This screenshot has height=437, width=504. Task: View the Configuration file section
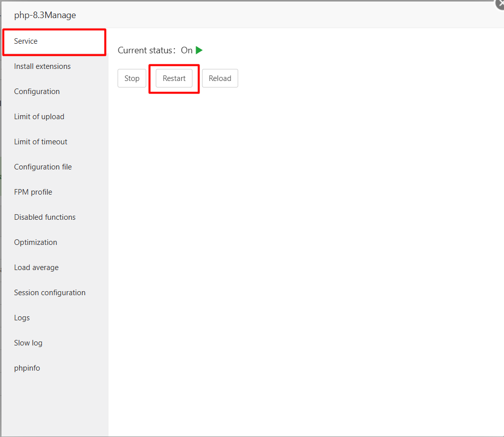coord(43,166)
